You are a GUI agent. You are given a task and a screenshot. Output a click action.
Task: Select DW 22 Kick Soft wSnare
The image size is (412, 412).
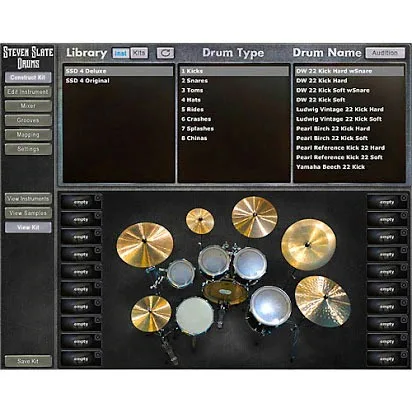[349, 90]
